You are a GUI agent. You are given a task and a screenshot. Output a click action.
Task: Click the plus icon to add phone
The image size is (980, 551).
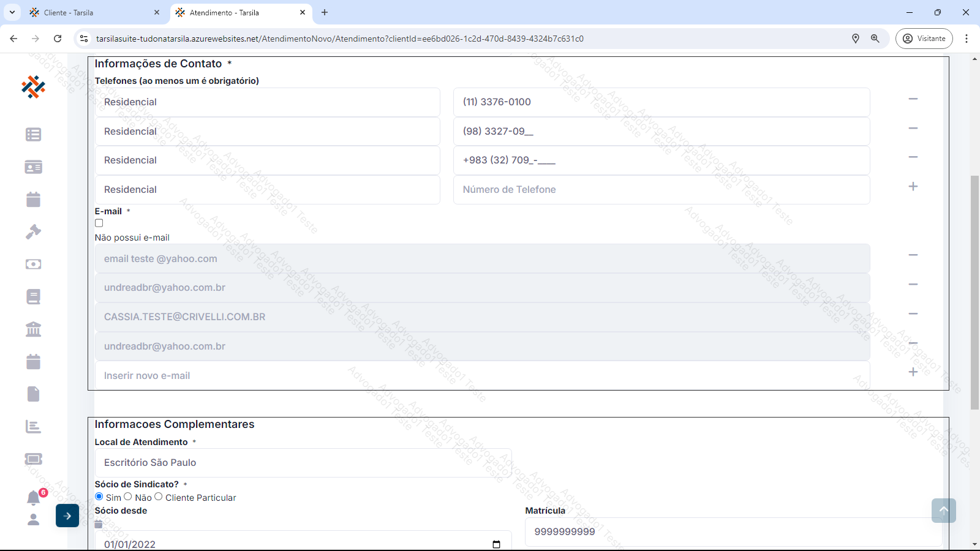[x=913, y=187]
